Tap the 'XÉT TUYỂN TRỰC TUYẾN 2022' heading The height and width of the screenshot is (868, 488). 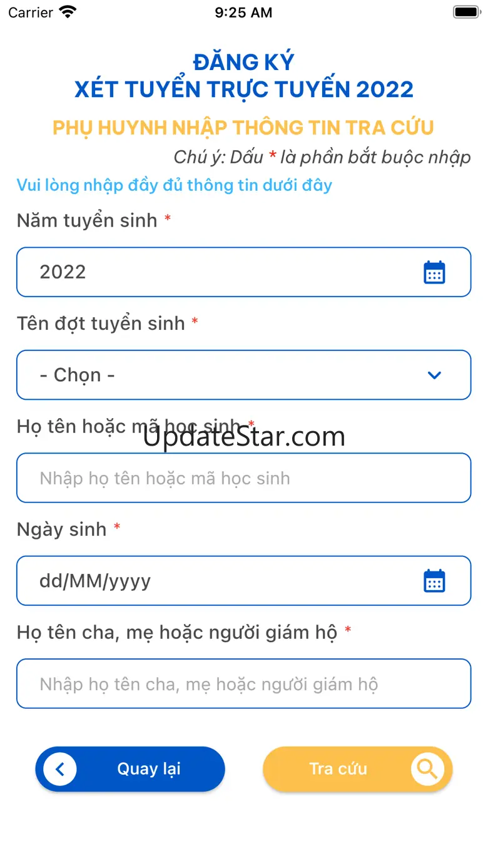(x=244, y=89)
